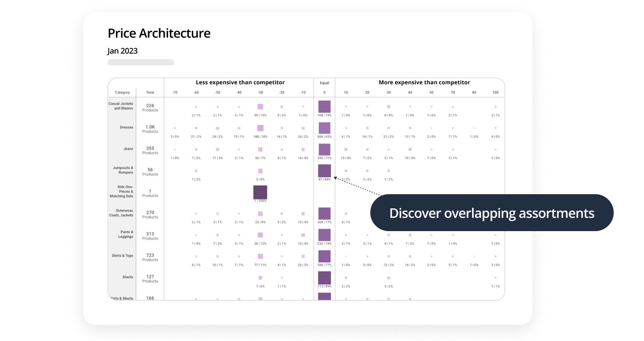Click the Pants & Leggings 313 Products total
The width and height of the screenshot is (644, 341).
pos(150,236)
